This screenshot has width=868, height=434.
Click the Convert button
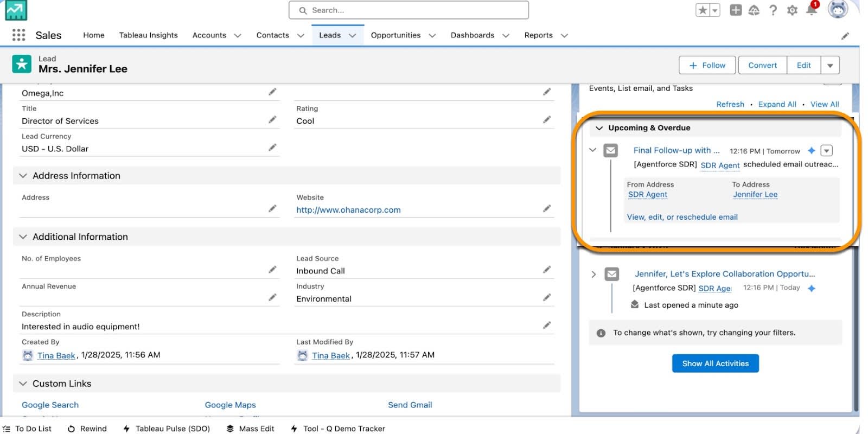(762, 65)
